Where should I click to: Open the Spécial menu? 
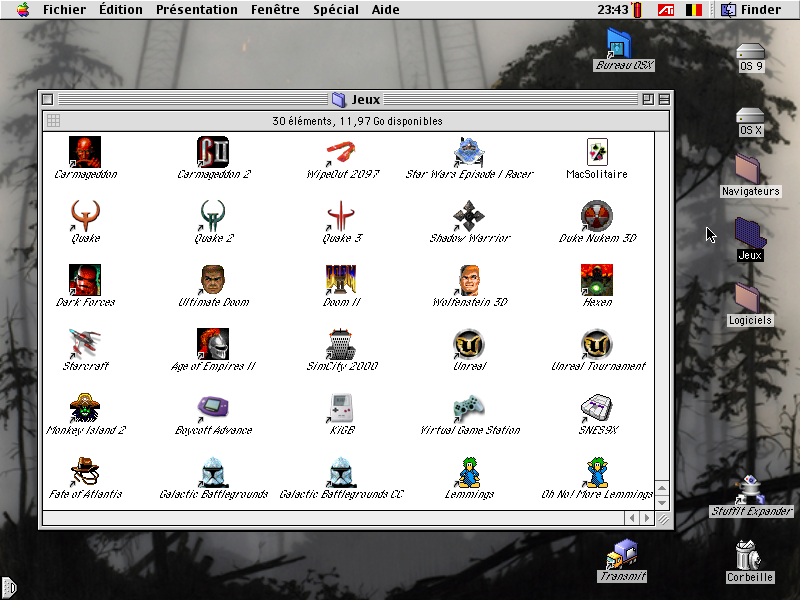[336, 9]
